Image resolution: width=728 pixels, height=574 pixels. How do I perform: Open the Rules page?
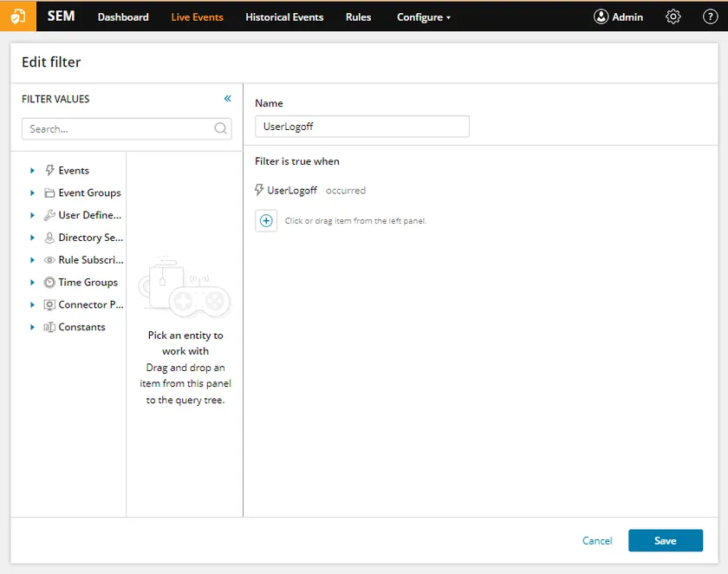pos(358,16)
